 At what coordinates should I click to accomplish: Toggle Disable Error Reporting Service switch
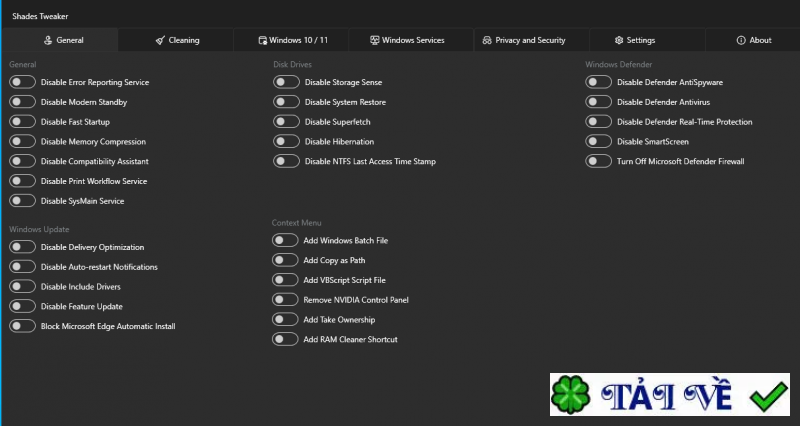coord(22,82)
